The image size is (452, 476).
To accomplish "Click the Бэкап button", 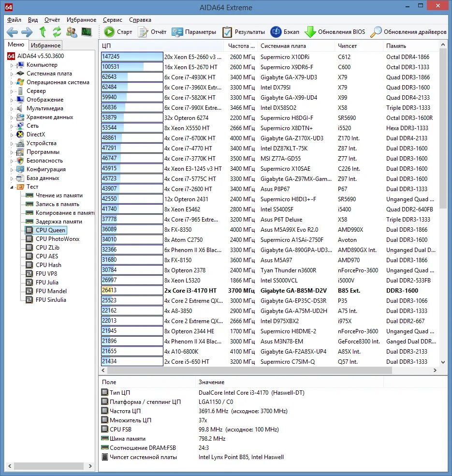I will (285, 32).
